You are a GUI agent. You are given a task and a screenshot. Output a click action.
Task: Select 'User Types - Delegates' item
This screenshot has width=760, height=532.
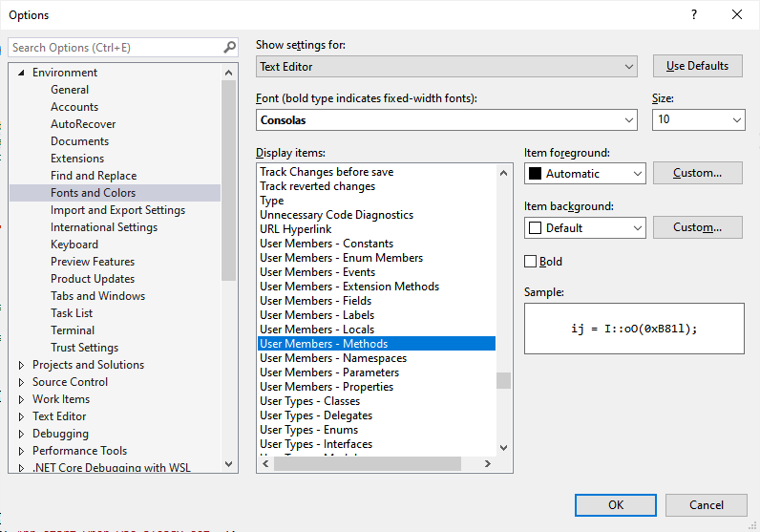click(376, 415)
